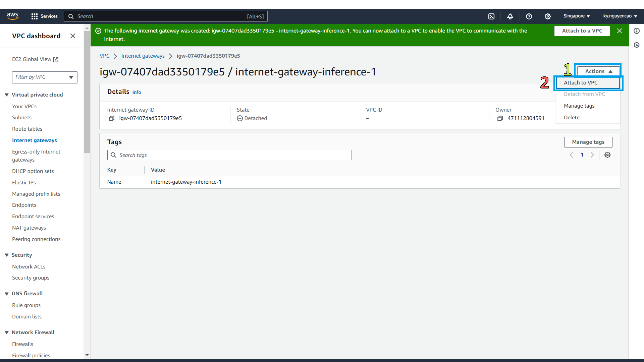Dismiss the green success banner
This screenshot has height=362, width=644.
pos(620,31)
